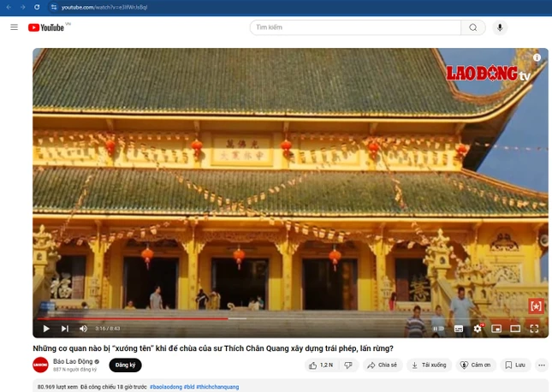Open more actions three-dot menu

coord(542,365)
